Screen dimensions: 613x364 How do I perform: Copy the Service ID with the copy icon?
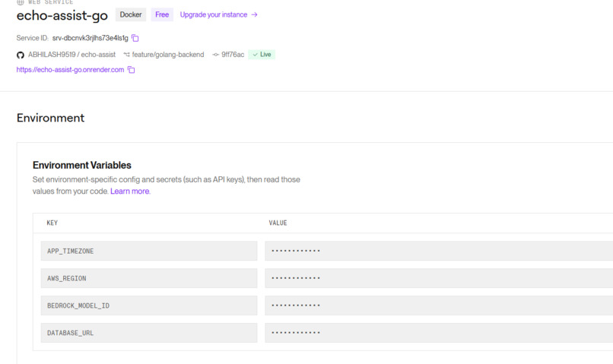coord(135,38)
